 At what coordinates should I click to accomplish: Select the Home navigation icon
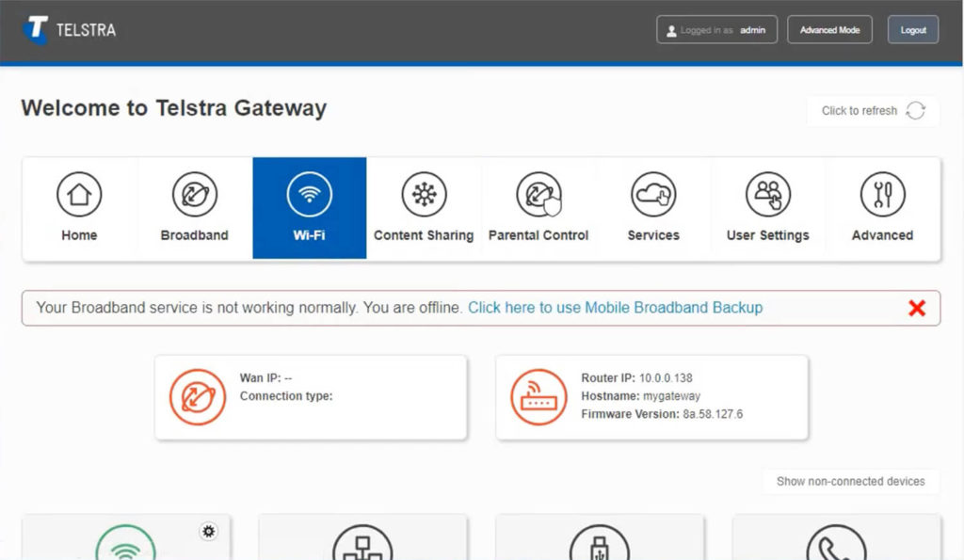click(78, 194)
